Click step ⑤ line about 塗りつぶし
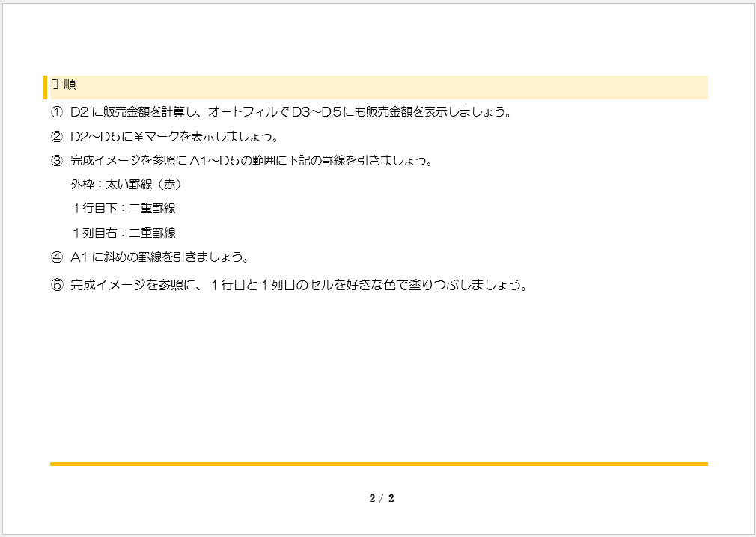Viewport: 756px width, 537px height. (289, 285)
